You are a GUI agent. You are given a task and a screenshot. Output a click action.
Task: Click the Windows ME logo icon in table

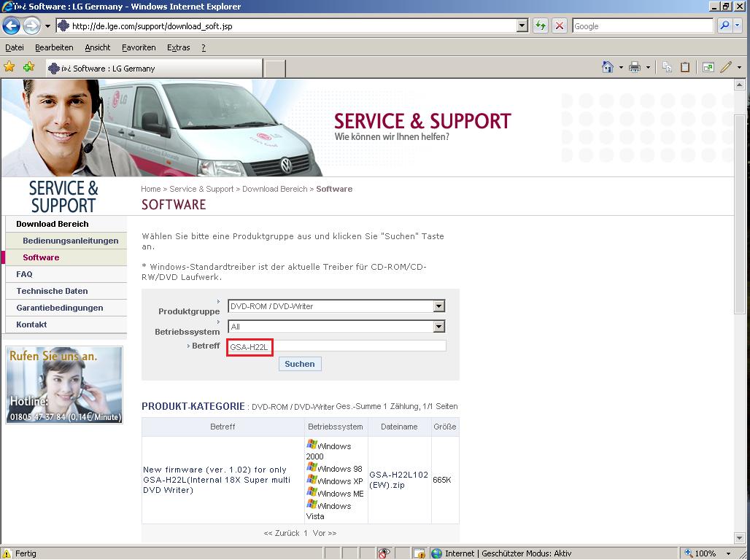tap(312, 491)
